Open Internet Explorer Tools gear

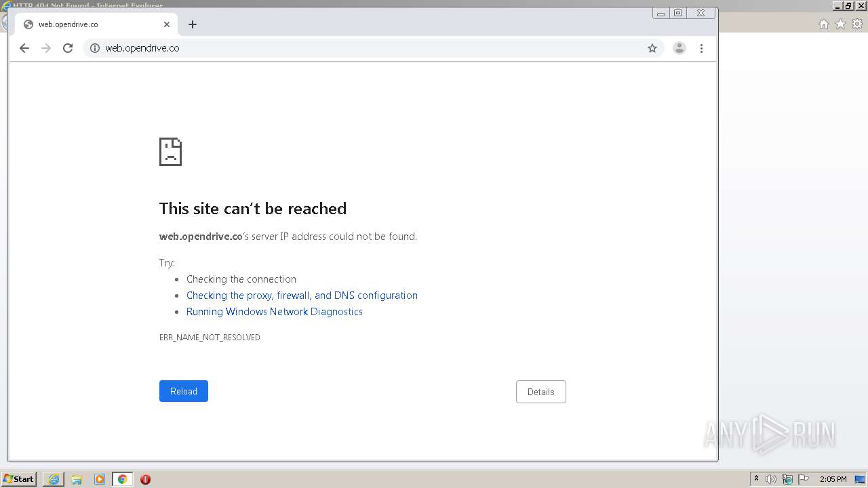[857, 24]
